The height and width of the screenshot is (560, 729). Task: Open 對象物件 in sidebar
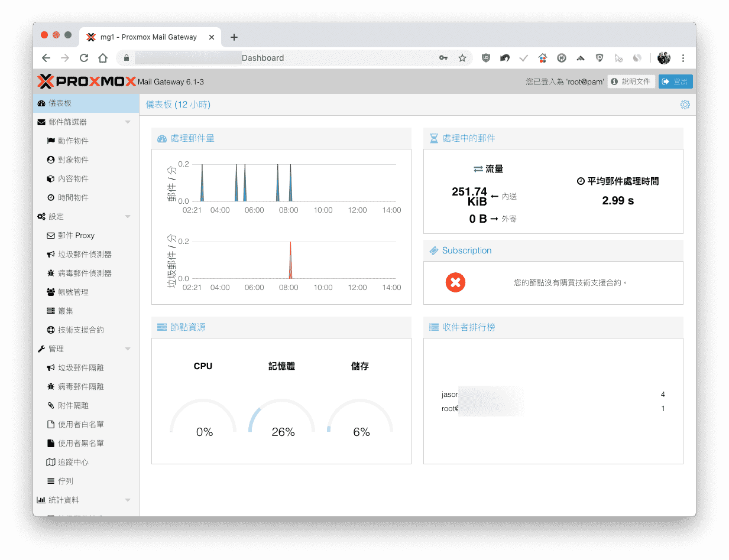click(x=86, y=159)
